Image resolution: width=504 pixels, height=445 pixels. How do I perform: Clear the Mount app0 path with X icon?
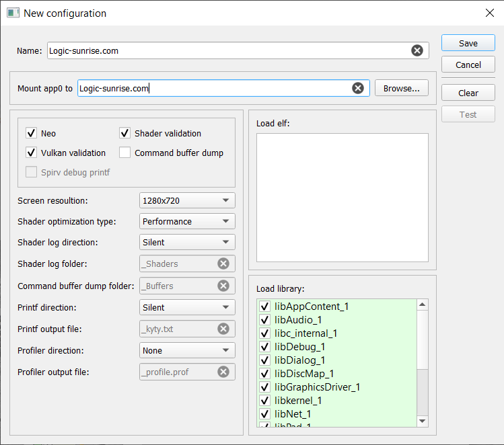(358, 88)
